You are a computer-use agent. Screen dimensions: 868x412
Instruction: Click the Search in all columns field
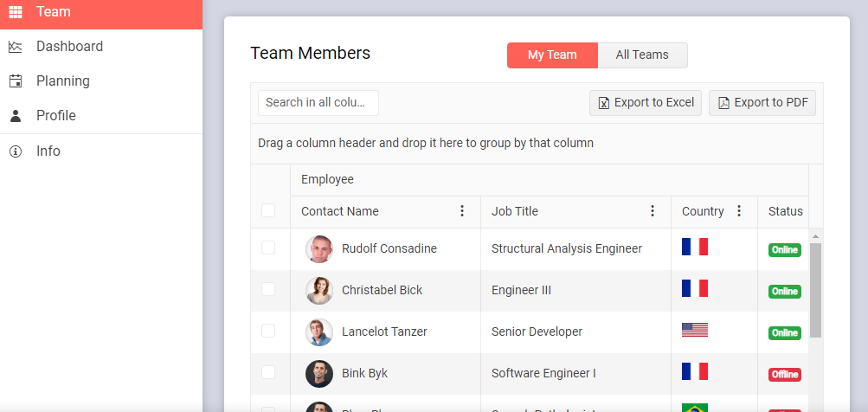click(x=318, y=102)
